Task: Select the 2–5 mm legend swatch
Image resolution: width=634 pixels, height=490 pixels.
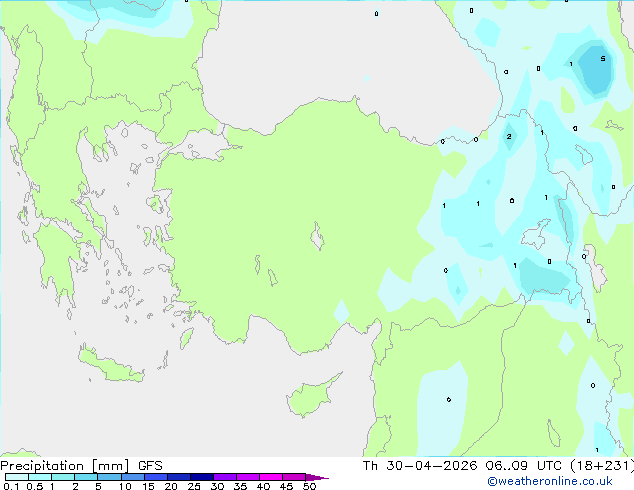Action: 86,477
